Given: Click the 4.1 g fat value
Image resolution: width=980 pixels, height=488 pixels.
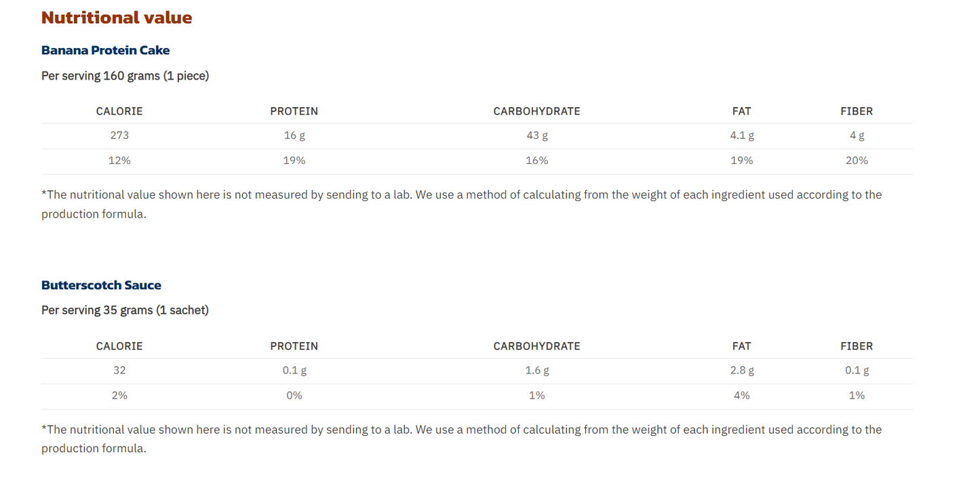Looking at the screenshot, I should coord(741,136).
